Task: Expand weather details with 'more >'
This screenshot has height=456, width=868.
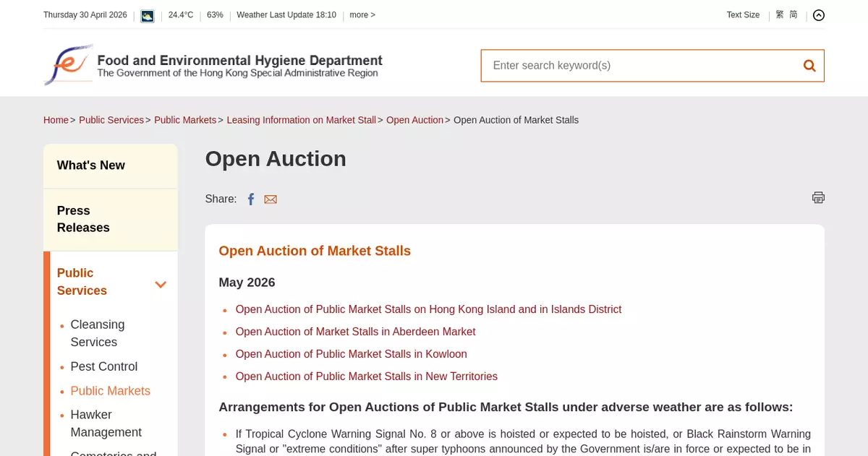Action: coord(362,15)
